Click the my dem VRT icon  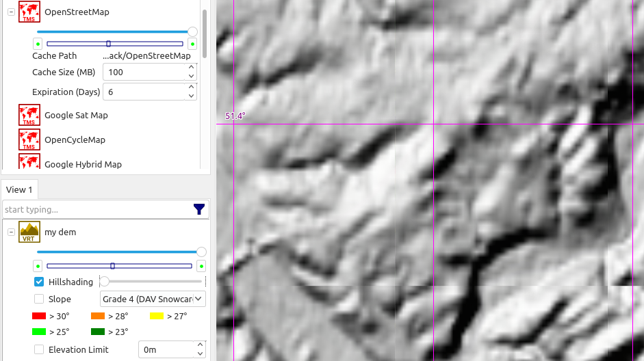[29, 232]
